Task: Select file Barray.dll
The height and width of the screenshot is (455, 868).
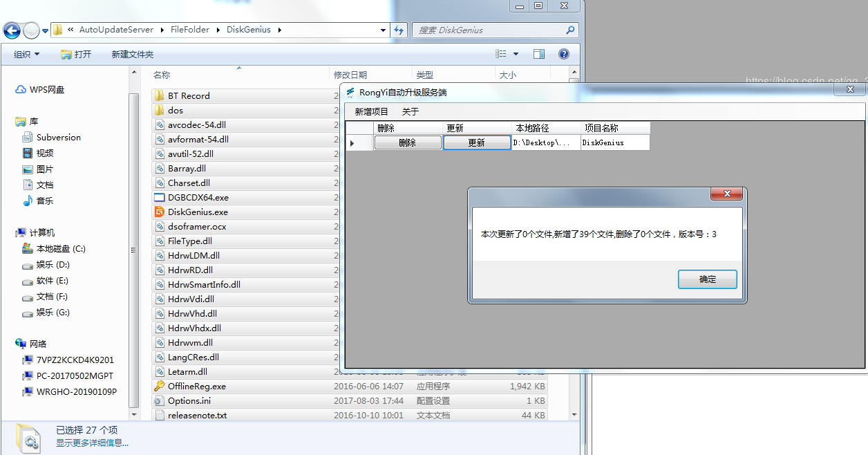Action: pyautogui.click(x=187, y=168)
